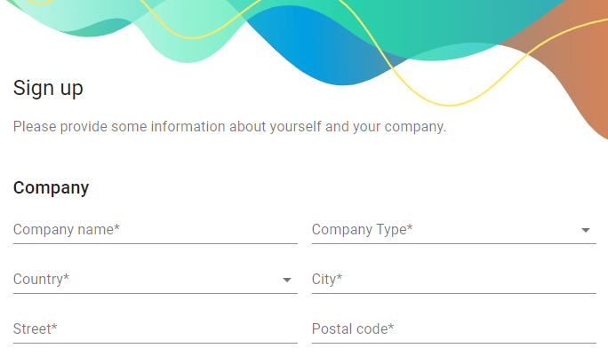Screen dimensions: 608x364
Task: Click the underline beneath Postal code field
Action: pos(454,343)
